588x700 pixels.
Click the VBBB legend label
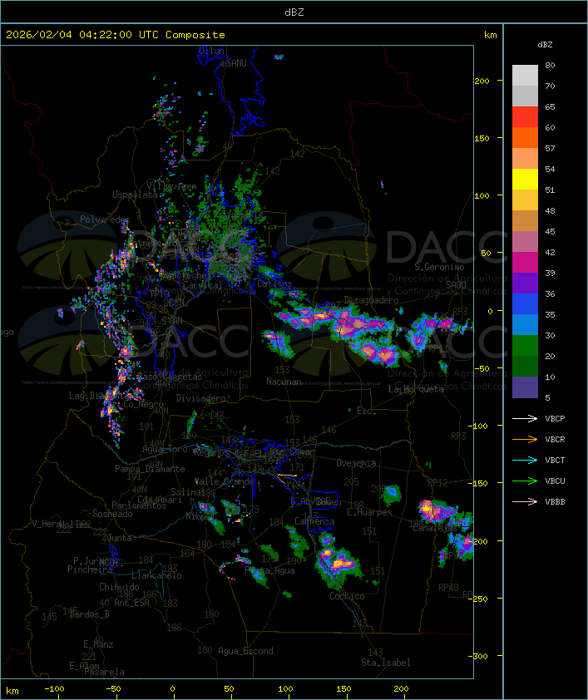555,502
